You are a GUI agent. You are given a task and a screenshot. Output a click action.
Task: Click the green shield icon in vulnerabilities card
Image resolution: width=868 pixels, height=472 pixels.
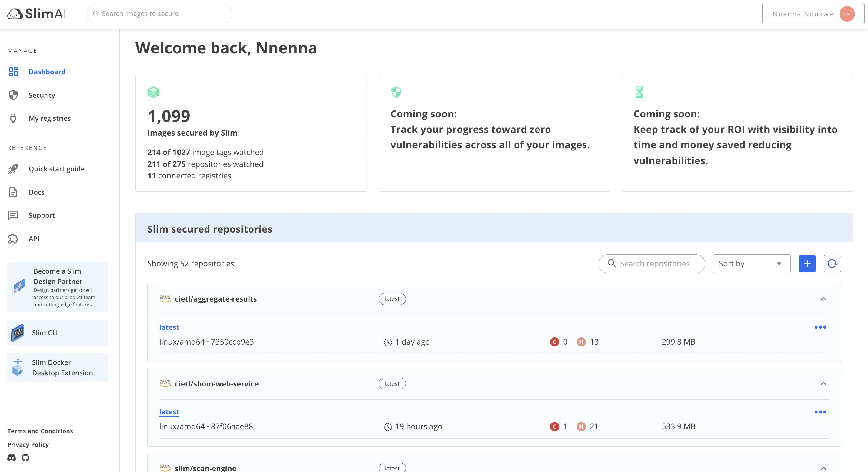click(x=396, y=93)
